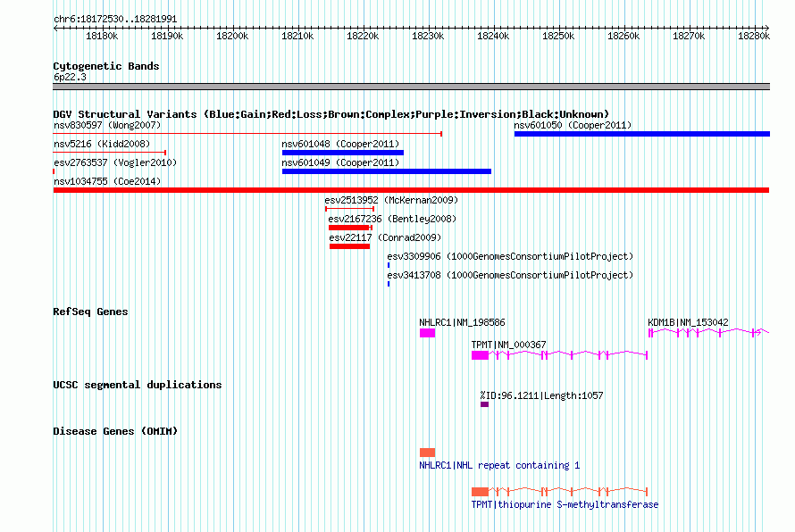The height and width of the screenshot is (532, 795).
Task: Click the orange TPMT OMIM gene structure
Action: [x=560, y=492]
